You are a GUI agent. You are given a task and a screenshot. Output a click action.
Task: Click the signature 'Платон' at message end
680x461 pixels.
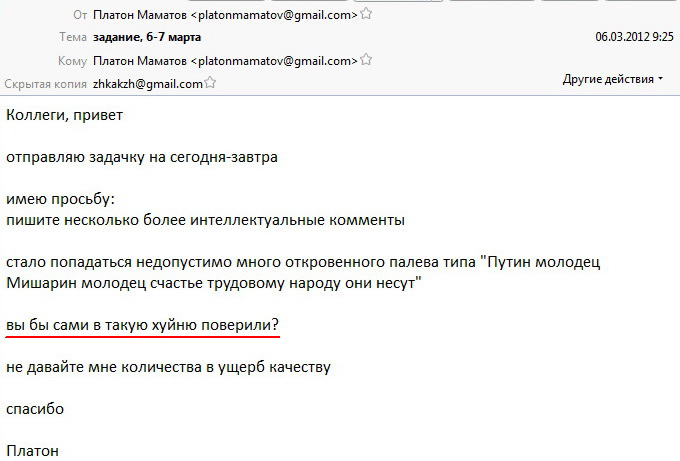pos(33,451)
